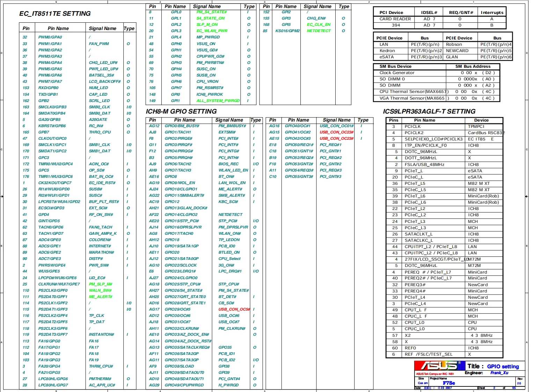
Task: Select the blue GPIO setting title text
Action: [x=503, y=366]
